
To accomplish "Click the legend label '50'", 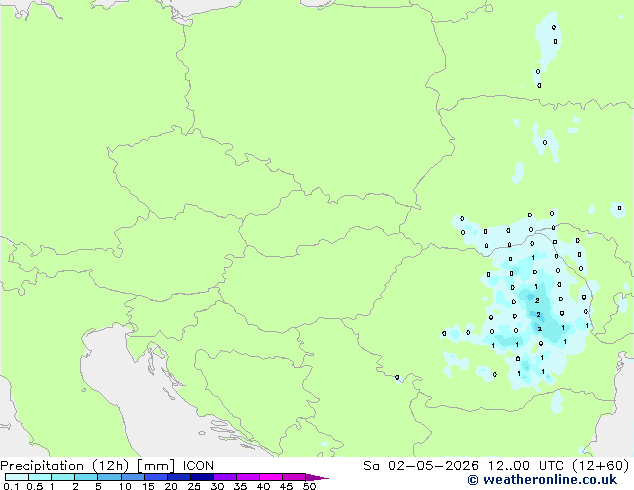I will 309,486.
